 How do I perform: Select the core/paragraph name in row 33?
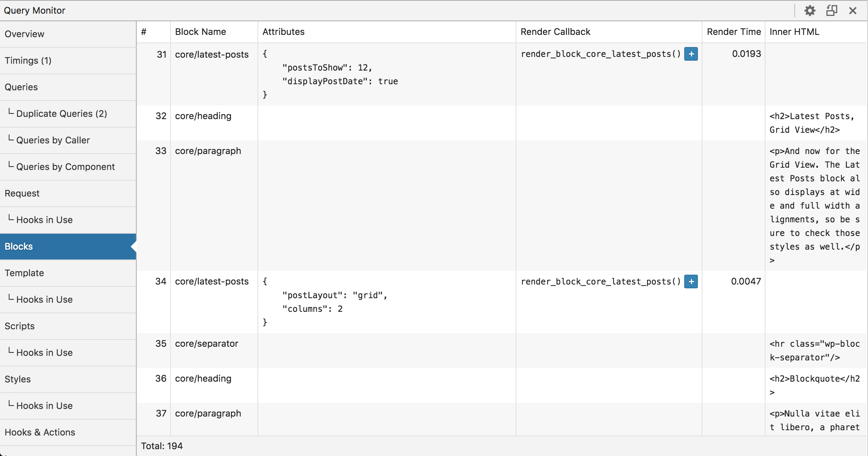208,151
